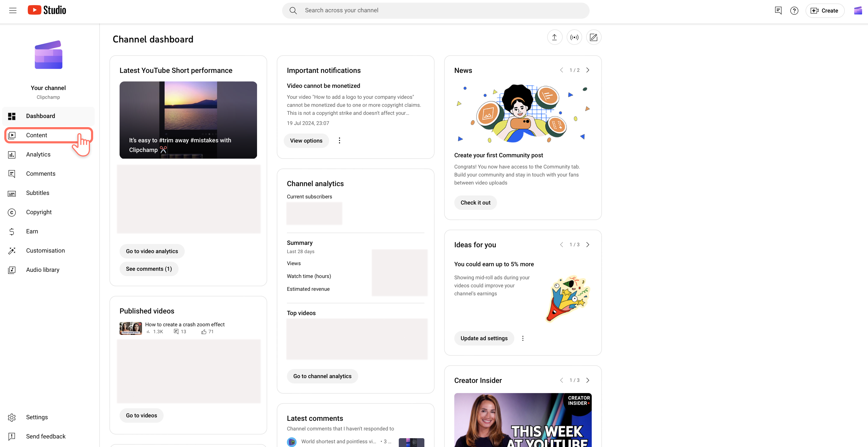Open the latest Short thumbnail
Image resolution: width=868 pixels, height=447 pixels.
[188, 120]
